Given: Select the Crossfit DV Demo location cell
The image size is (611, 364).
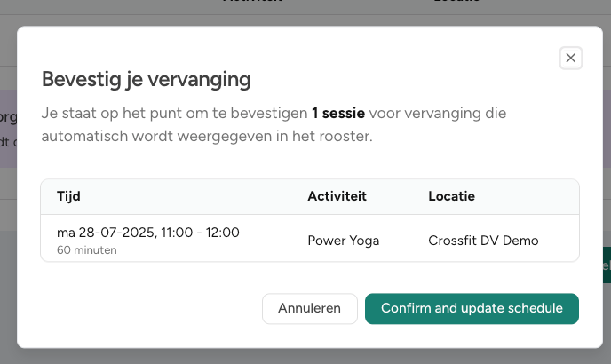Looking at the screenshot, I should (x=483, y=241).
